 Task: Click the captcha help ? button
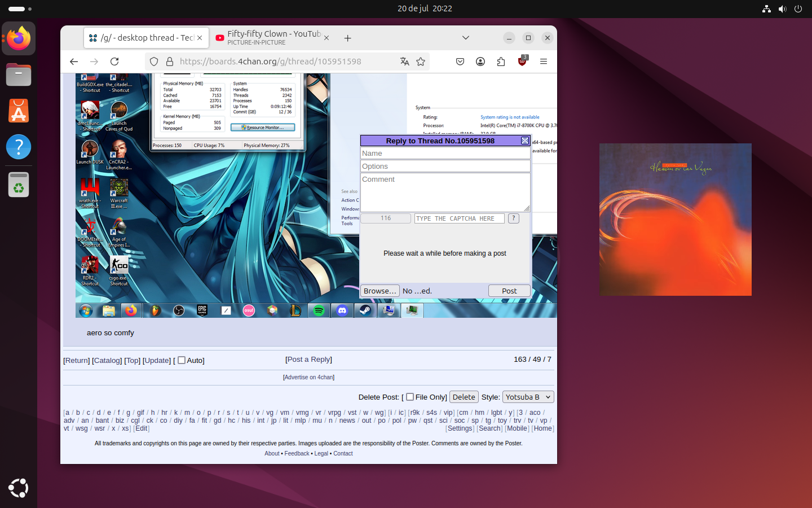pyautogui.click(x=514, y=218)
